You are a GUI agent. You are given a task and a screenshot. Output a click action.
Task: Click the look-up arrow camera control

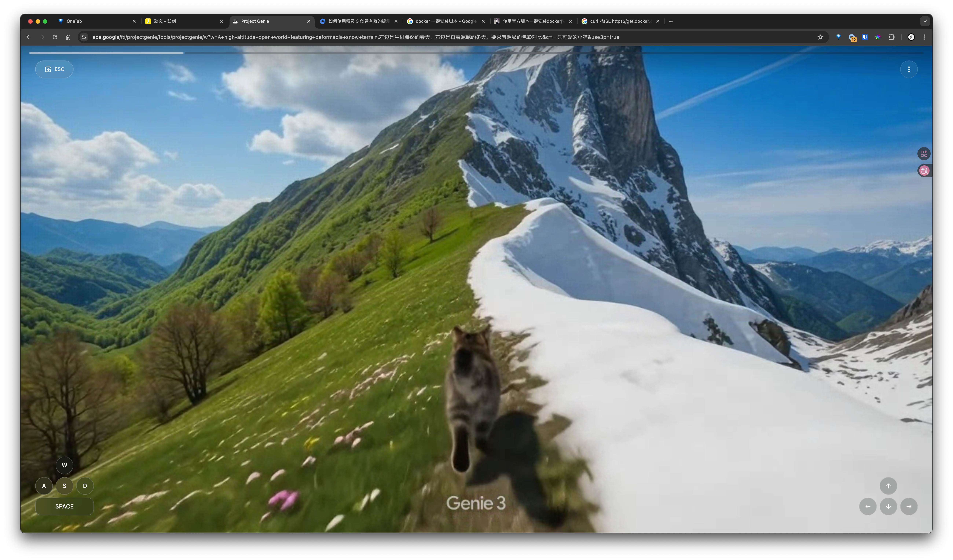[x=888, y=486]
